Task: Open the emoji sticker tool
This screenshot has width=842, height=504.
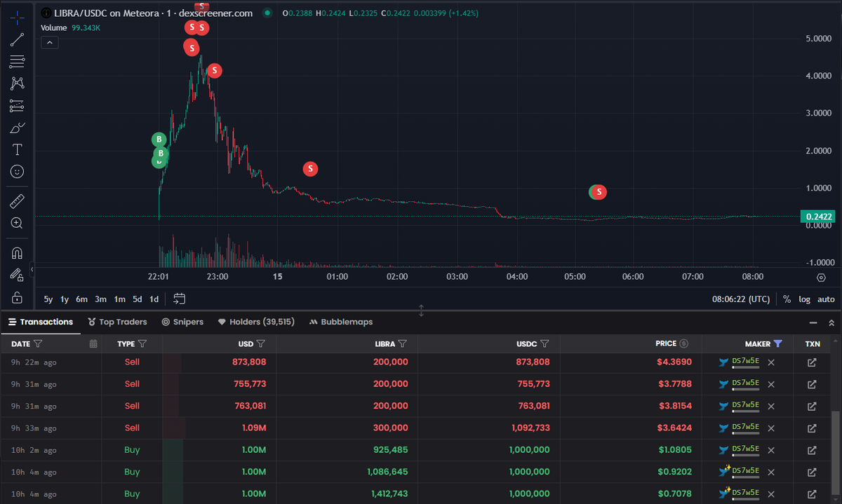Action: tap(17, 171)
